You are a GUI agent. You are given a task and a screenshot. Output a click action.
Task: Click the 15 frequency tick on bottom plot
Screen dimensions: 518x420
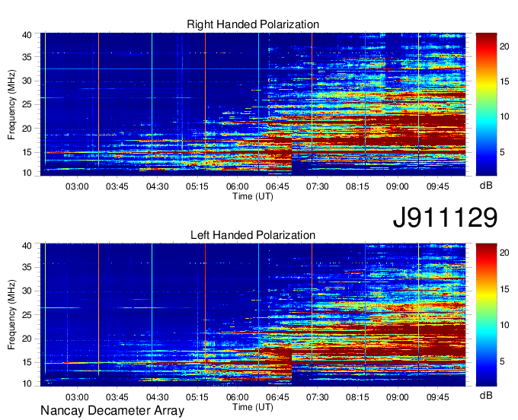[27, 362]
